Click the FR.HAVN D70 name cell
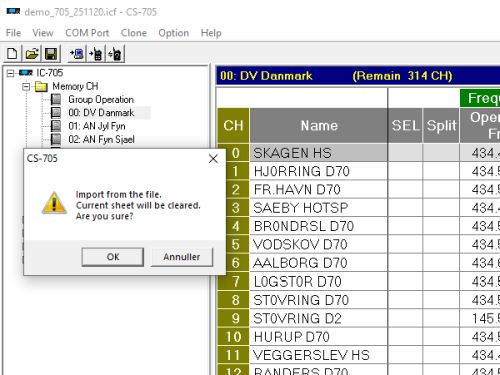 (319, 190)
